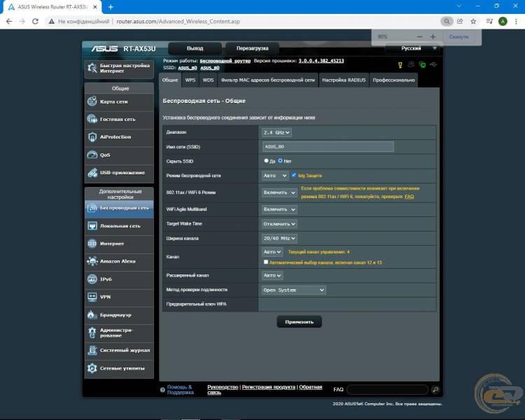Select Нет for Hide SSID
This screenshot has width=525, height=420.
coord(280,161)
